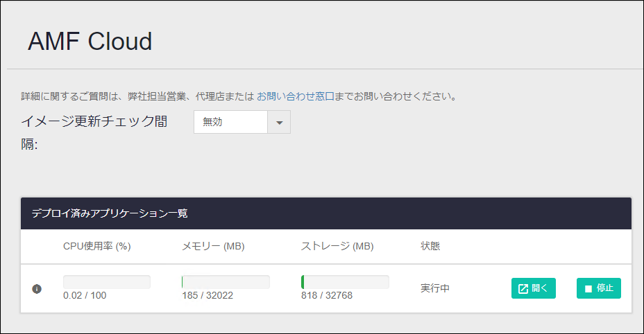This screenshot has width=644, height=334.
Task: Follow the お問い合わせ窓口 link
Action: [x=296, y=96]
